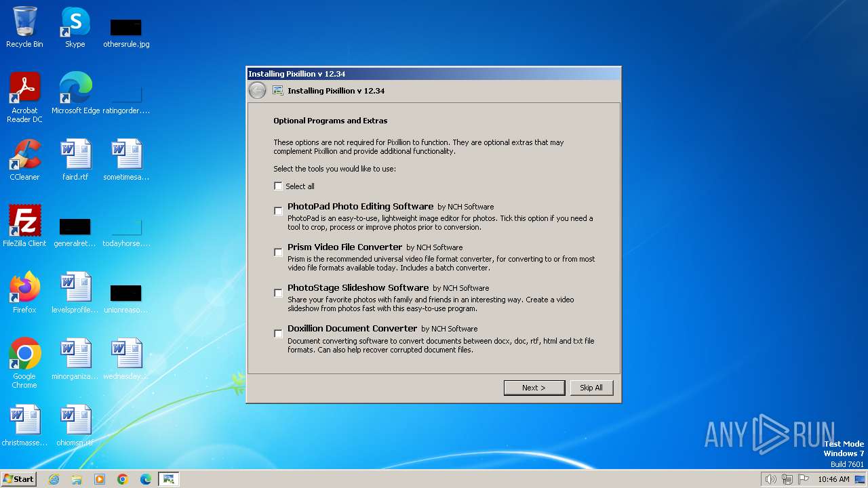Select Doxillion Document Converter checkbox

[278, 333]
